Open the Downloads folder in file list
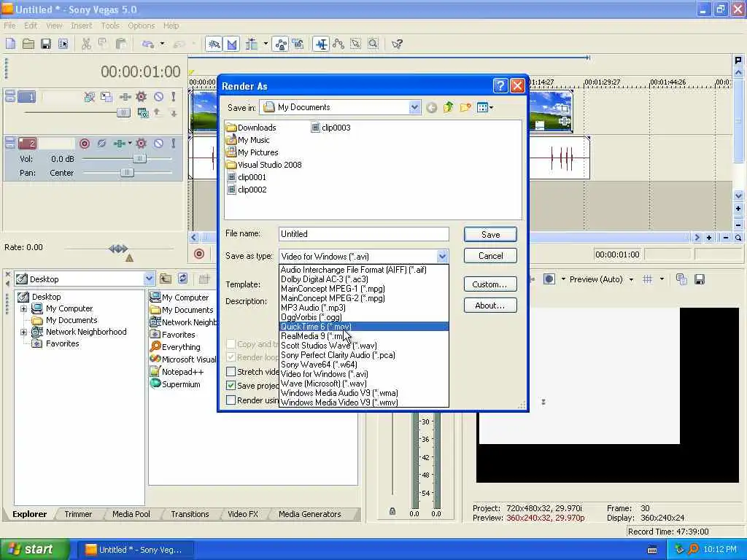Viewport: 747px width, 560px height. click(251, 128)
